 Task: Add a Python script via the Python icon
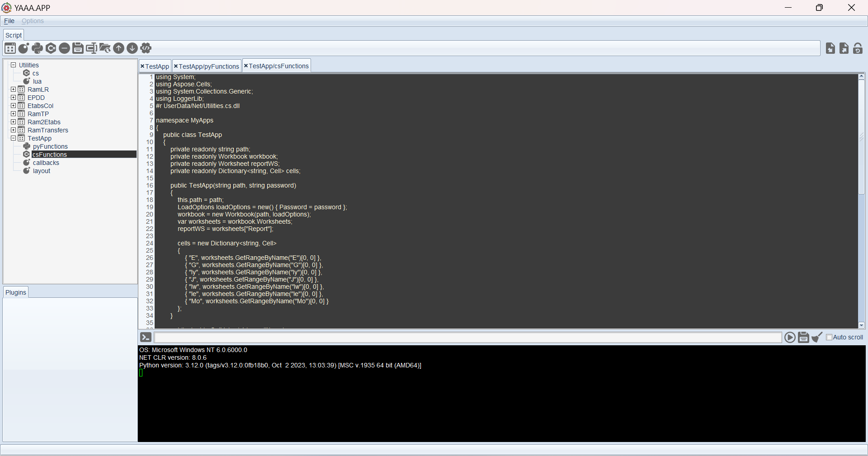37,48
